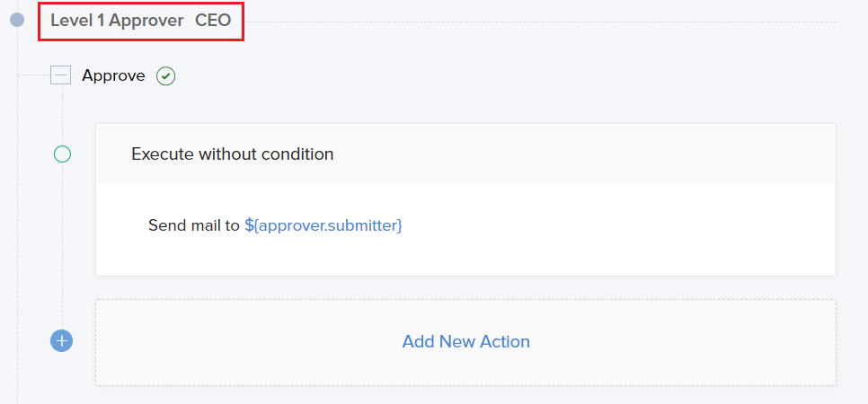Viewport: 868px width, 404px height.
Task: Click the Level 1 timeline node dot
Action: point(17,20)
